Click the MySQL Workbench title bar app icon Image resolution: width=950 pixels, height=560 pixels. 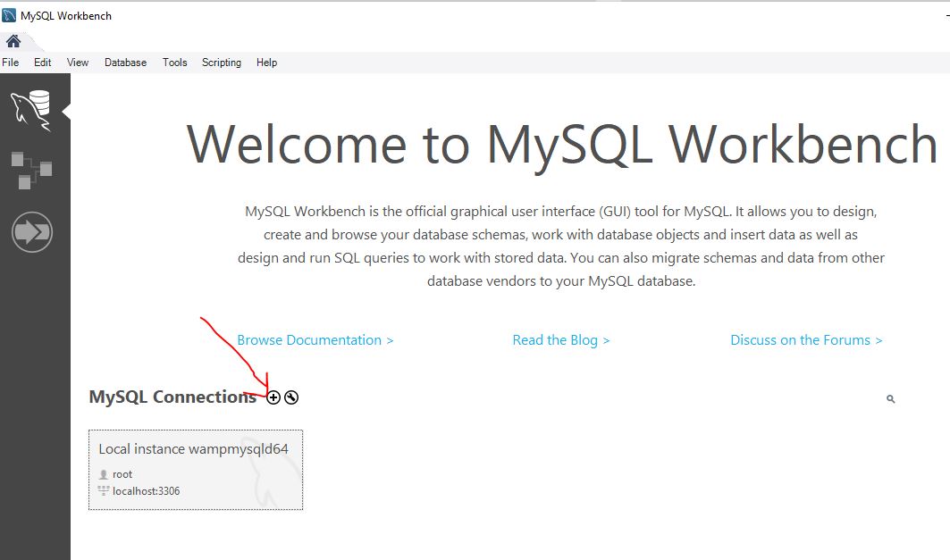pos(9,15)
